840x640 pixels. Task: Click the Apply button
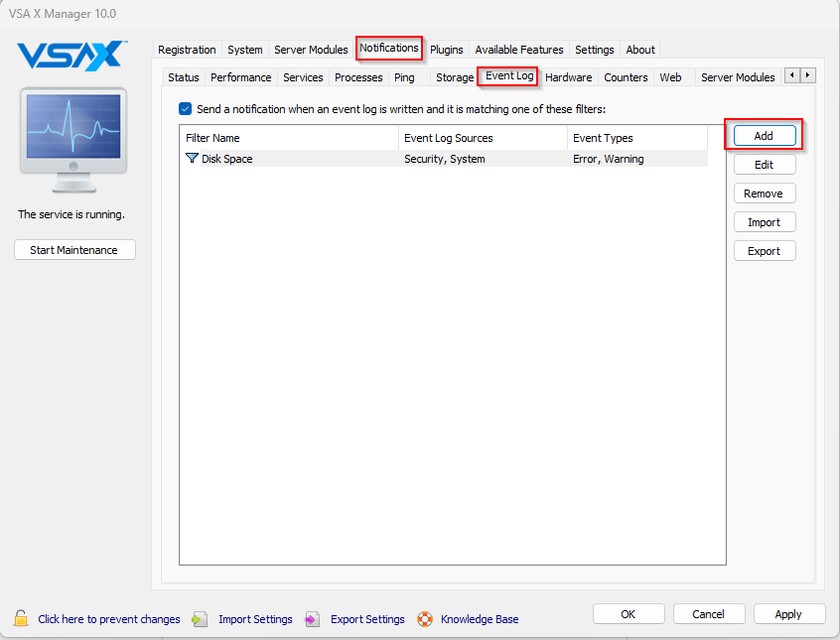[x=788, y=614]
